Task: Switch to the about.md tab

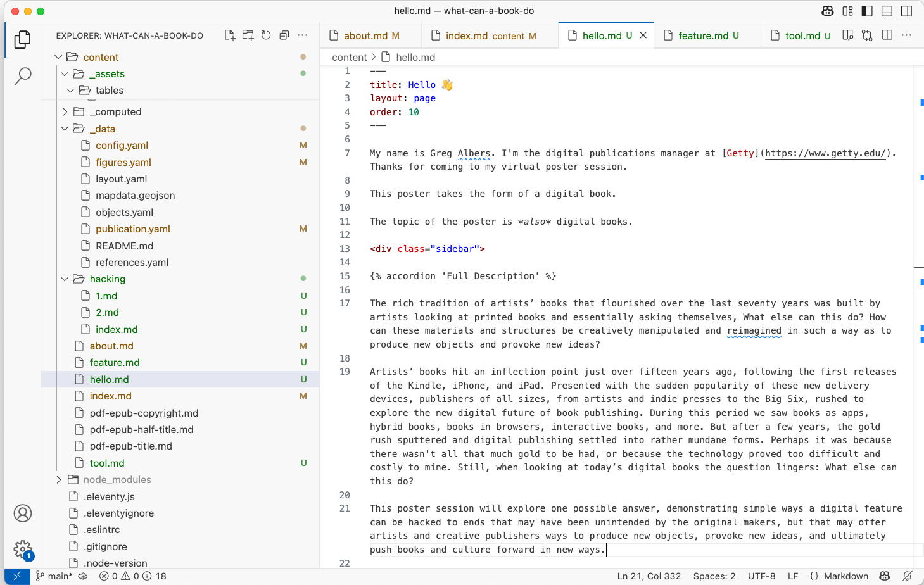Action: [370, 35]
